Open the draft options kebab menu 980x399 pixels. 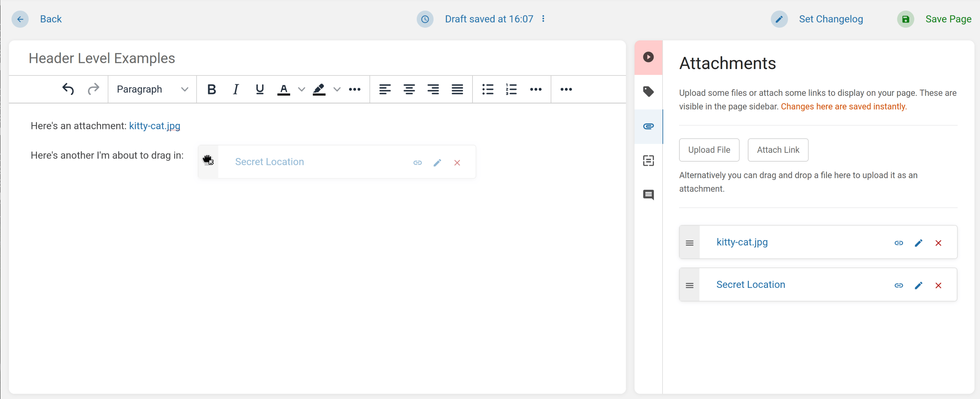543,19
